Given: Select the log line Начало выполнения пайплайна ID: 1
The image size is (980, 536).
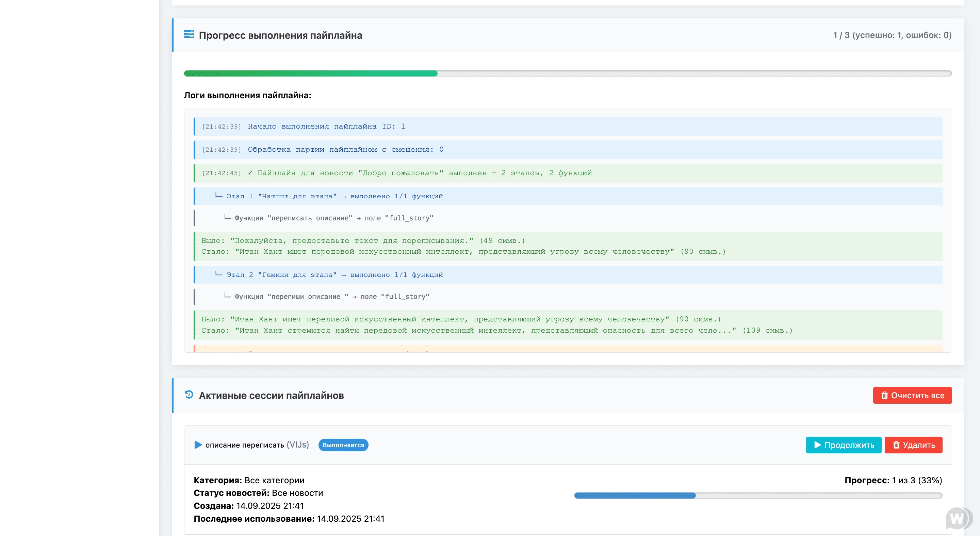Looking at the screenshot, I should 326,126.
